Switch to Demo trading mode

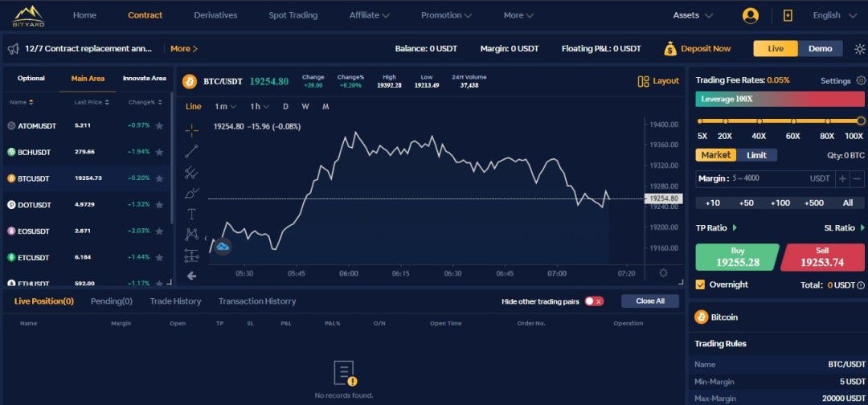click(x=821, y=49)
